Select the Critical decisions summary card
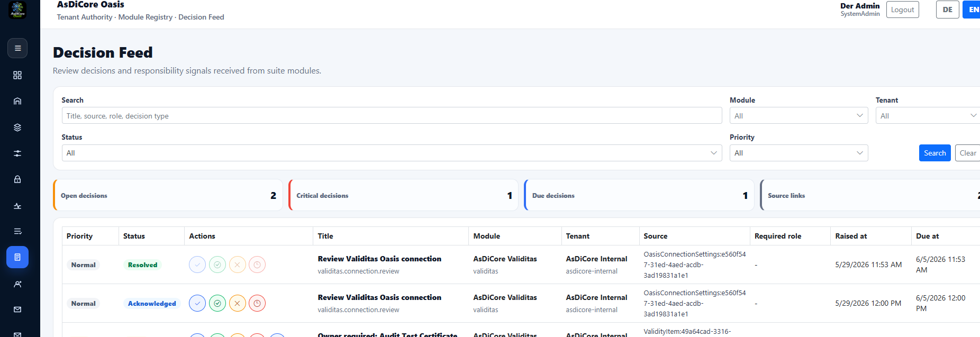Image resolution: width=980 pixels, height=337 pixels. tap(403, 195)
